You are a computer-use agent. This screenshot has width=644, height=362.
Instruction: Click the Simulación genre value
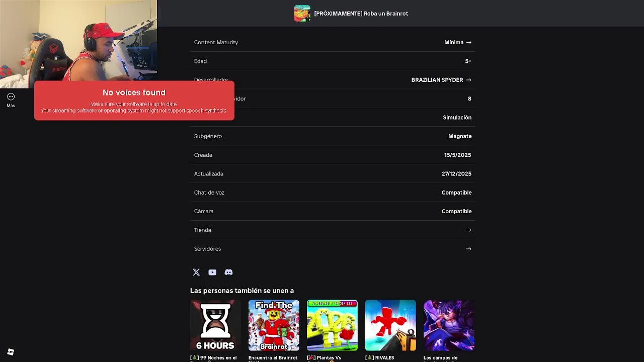tap(457, 118)
